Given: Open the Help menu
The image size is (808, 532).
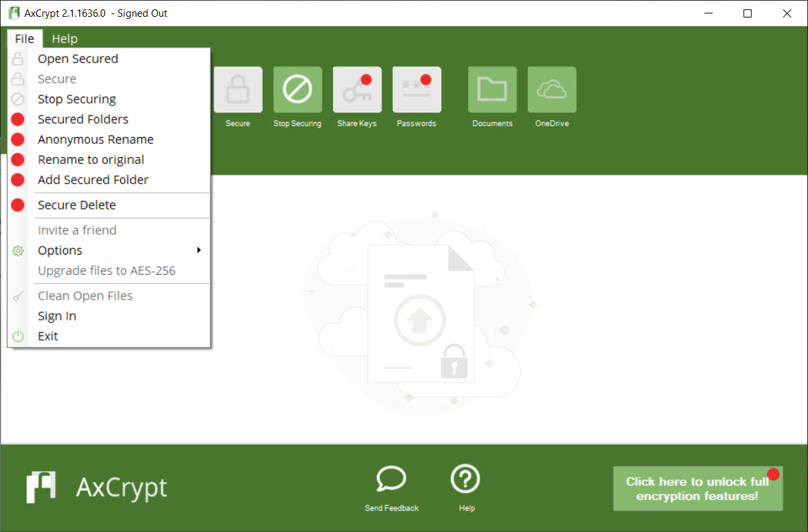Looking at the screenshot, I should pyautogui.click(x=65, y=39).
